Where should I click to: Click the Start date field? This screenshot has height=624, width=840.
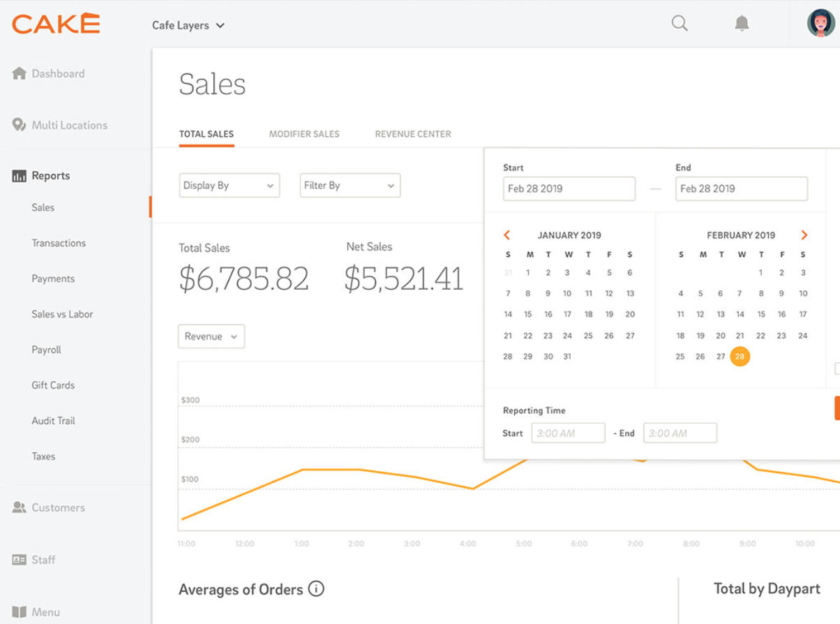click(569, 188)
